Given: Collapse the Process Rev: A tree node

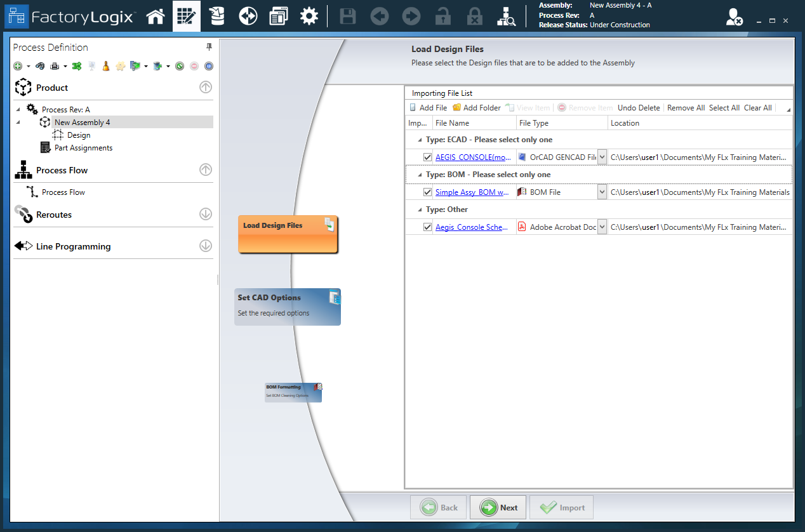Looking at the screenshot, I should click(x=17, y=109).
